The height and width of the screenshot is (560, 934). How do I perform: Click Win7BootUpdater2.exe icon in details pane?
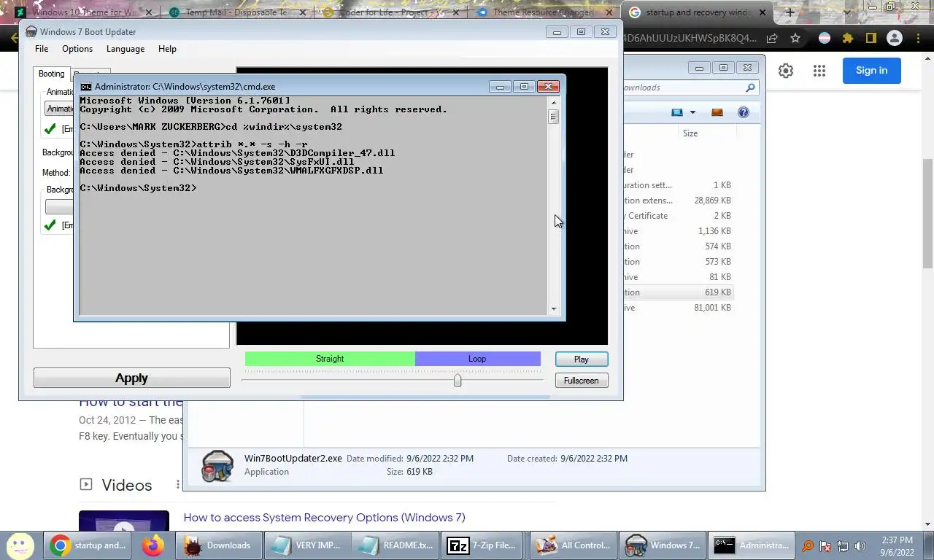coord(216,466)
